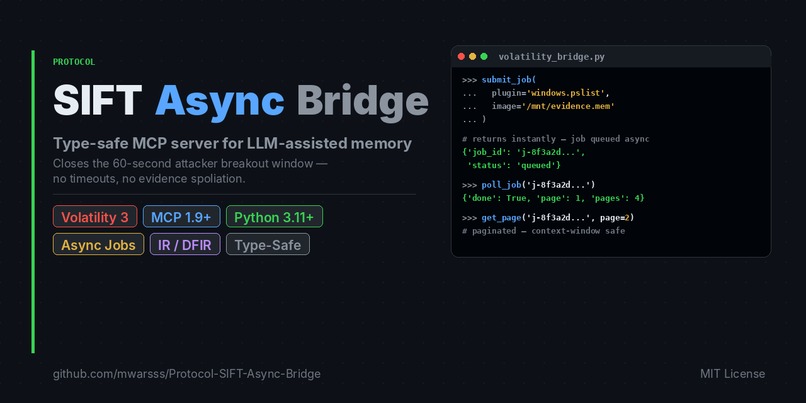This screenshot has height=403, width=806.
Task: Click the IR / DFIR badge
Action: 185,244
